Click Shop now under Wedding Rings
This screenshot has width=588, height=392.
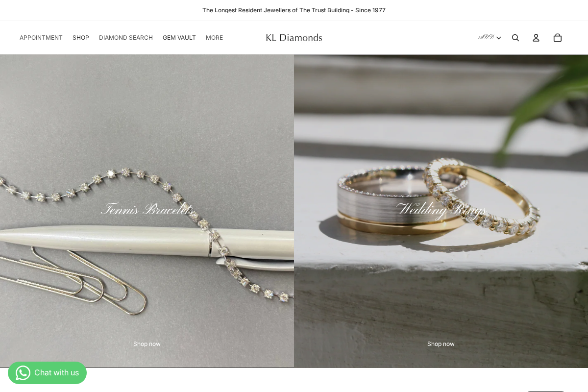(441, 344)
